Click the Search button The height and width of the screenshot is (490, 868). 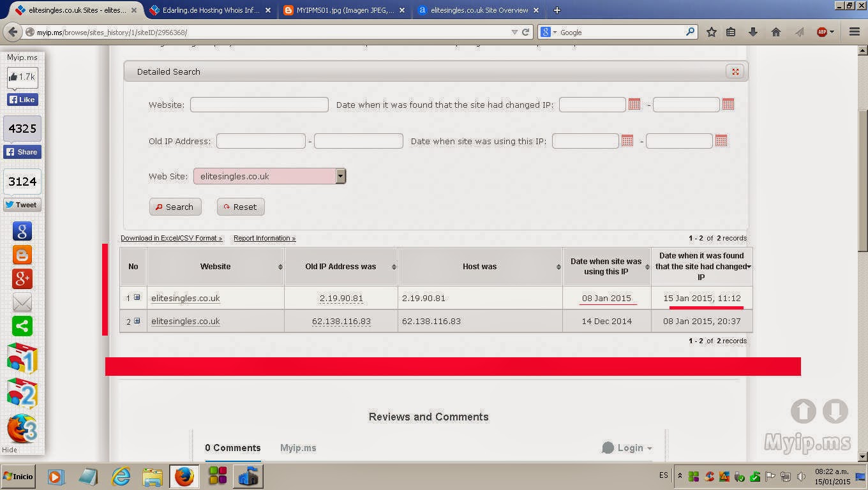175,207
